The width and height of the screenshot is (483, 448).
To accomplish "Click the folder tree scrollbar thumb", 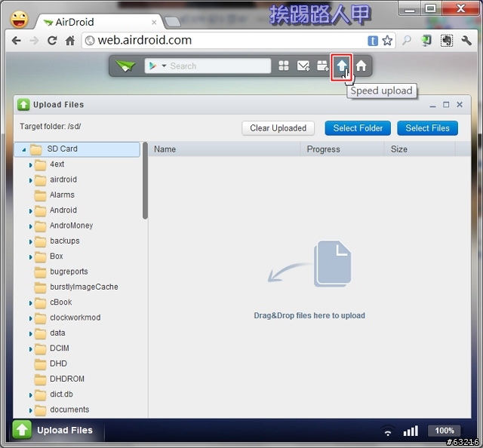I will tap(145, 181).
